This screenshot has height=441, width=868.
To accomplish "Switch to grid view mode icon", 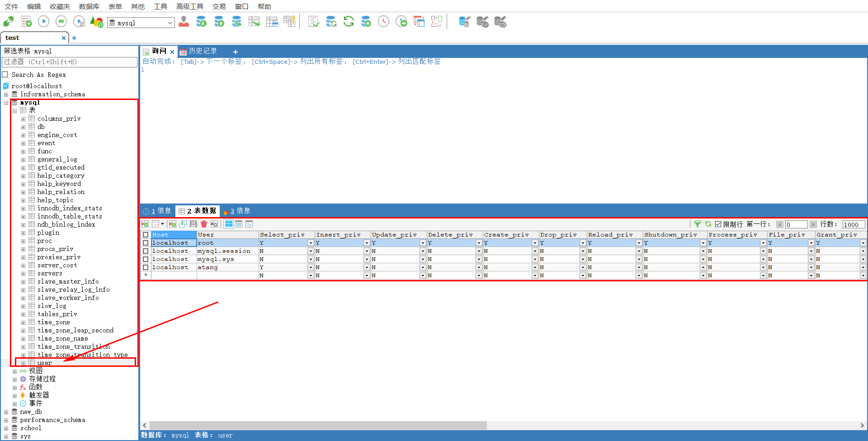I will pyautogui.click(x=229, y=224).
